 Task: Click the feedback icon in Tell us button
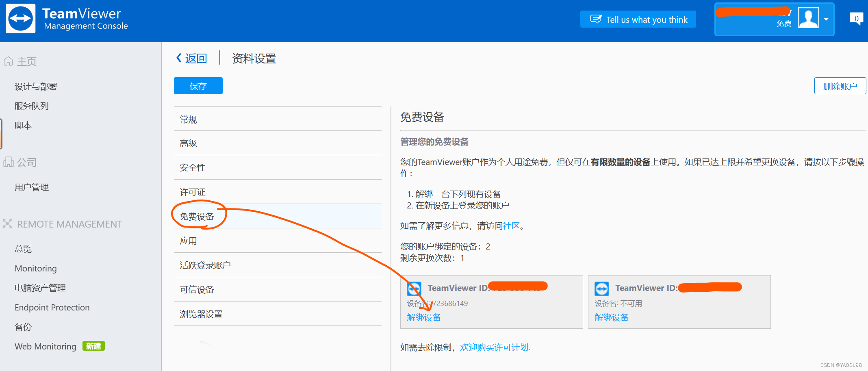point(596,20)
